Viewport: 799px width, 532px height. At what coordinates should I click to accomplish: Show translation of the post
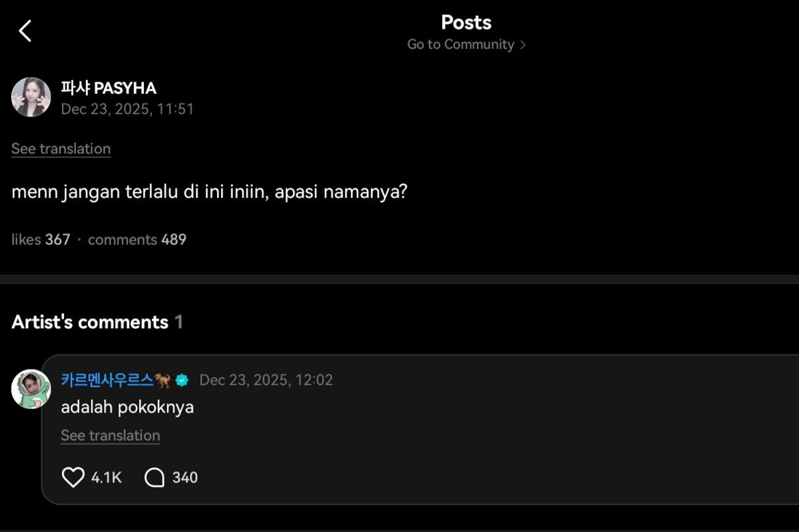(61, 148)
